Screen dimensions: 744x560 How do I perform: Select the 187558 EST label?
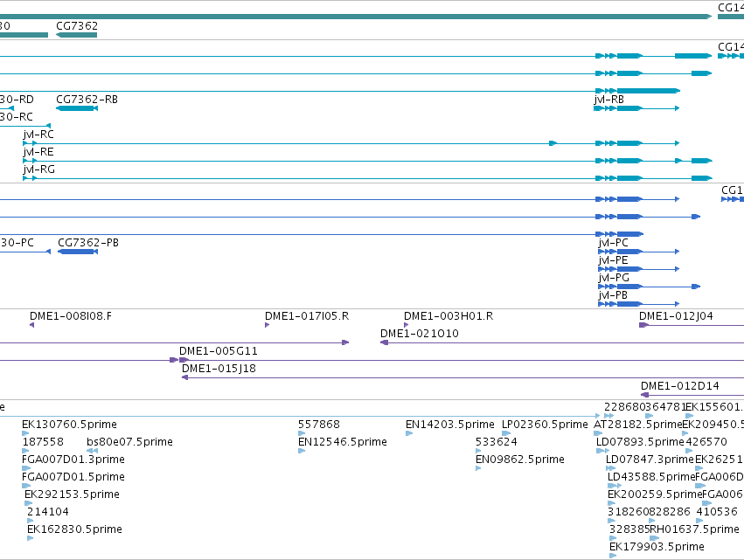tap(43, 442)
